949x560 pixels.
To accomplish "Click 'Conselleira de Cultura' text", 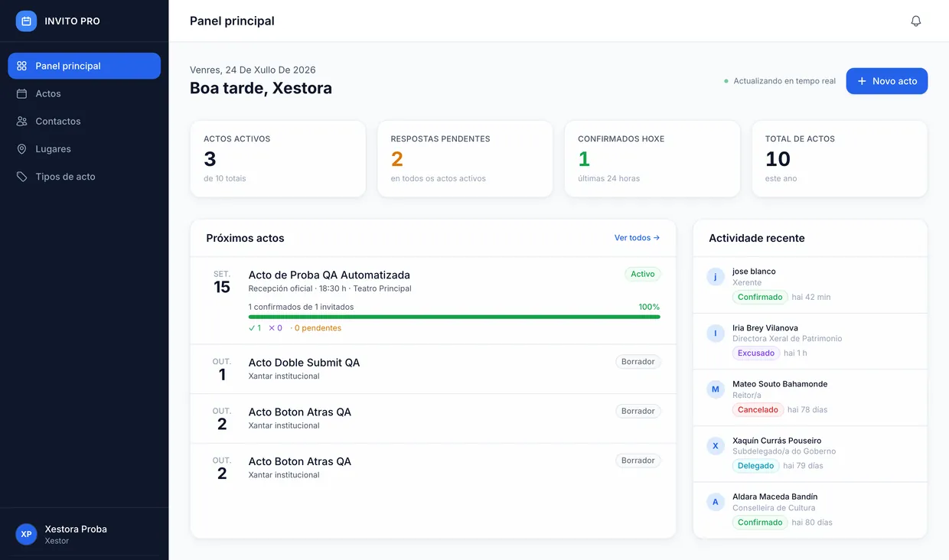I will click(x=774, y=508).
